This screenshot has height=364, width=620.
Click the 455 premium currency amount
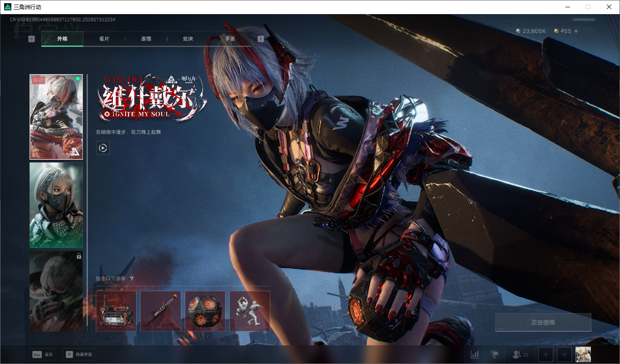pos(566,31)
